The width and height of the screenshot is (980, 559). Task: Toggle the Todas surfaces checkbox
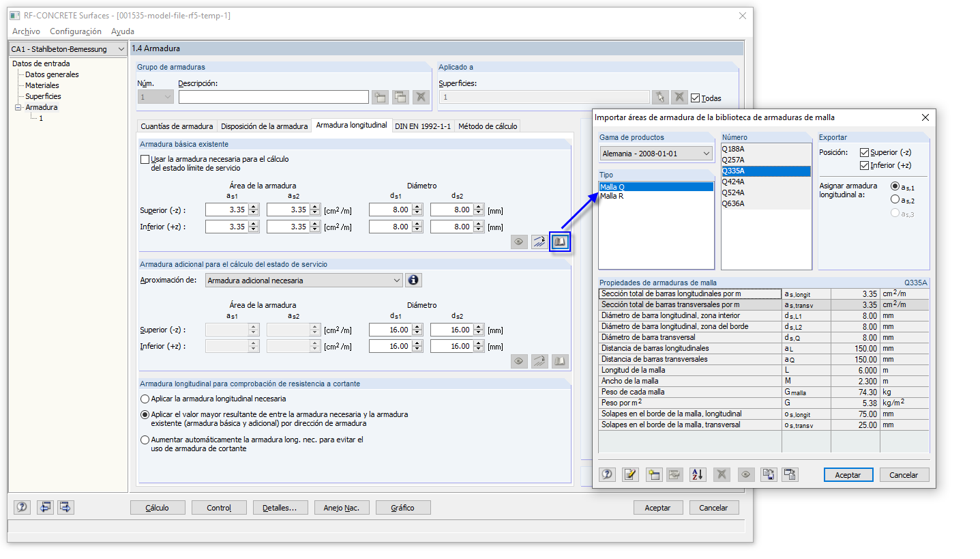[695, 98]
